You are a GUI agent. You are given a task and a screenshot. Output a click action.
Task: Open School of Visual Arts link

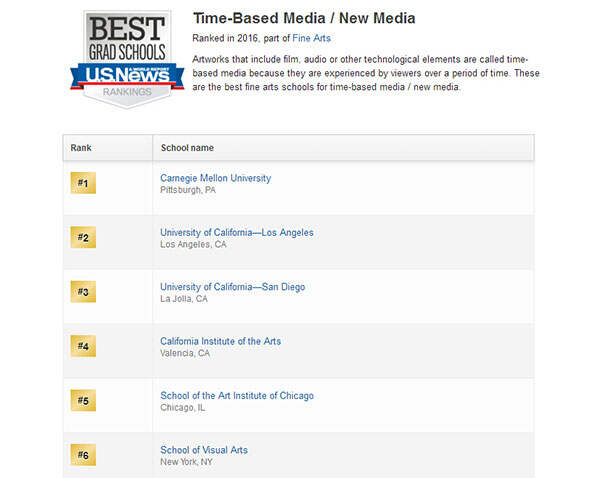204,450
